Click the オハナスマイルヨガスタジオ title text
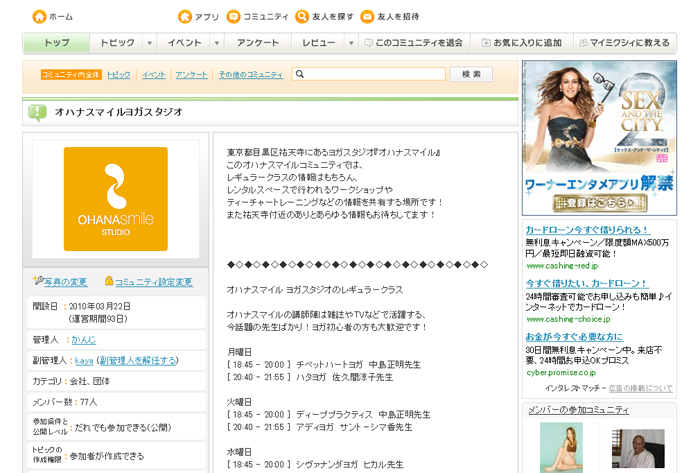 119,112
